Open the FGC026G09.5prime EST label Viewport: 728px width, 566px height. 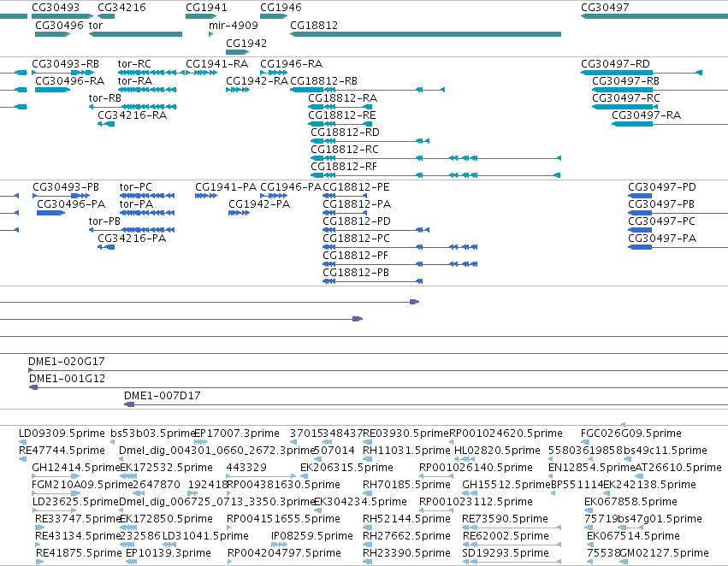coord(631,433)
